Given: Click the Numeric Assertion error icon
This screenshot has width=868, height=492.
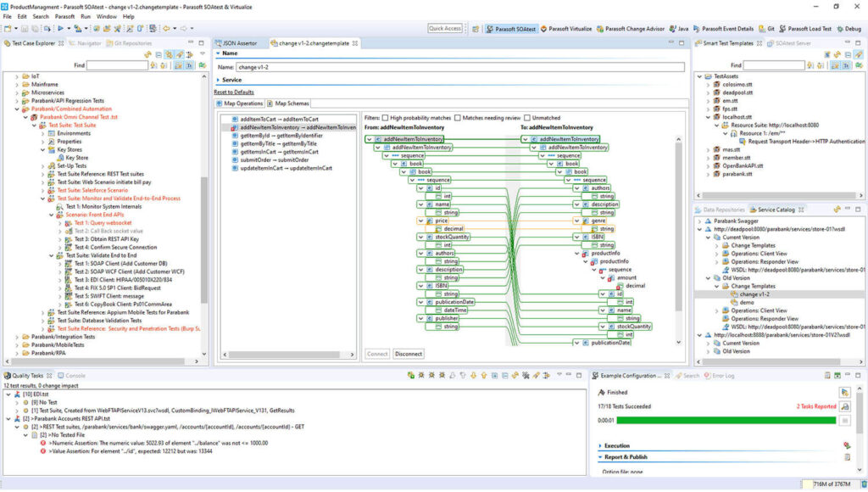Looking at the screenshot, I should point(43,444).
